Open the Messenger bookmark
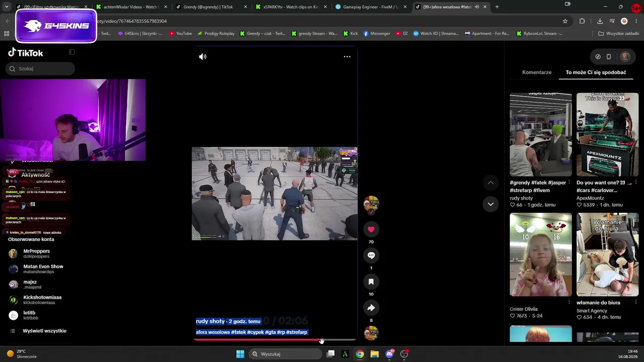This screenshot has height=362, width=644. [376, 34]
